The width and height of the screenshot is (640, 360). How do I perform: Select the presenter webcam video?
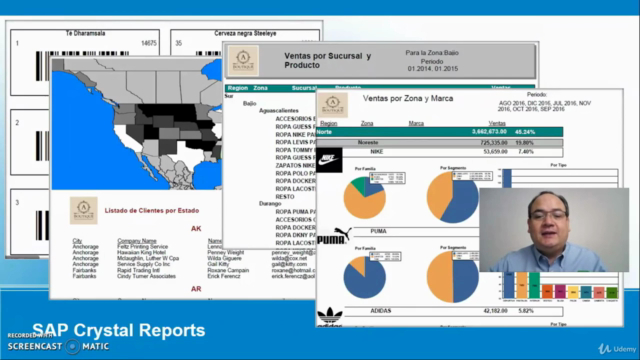[554, 230]
